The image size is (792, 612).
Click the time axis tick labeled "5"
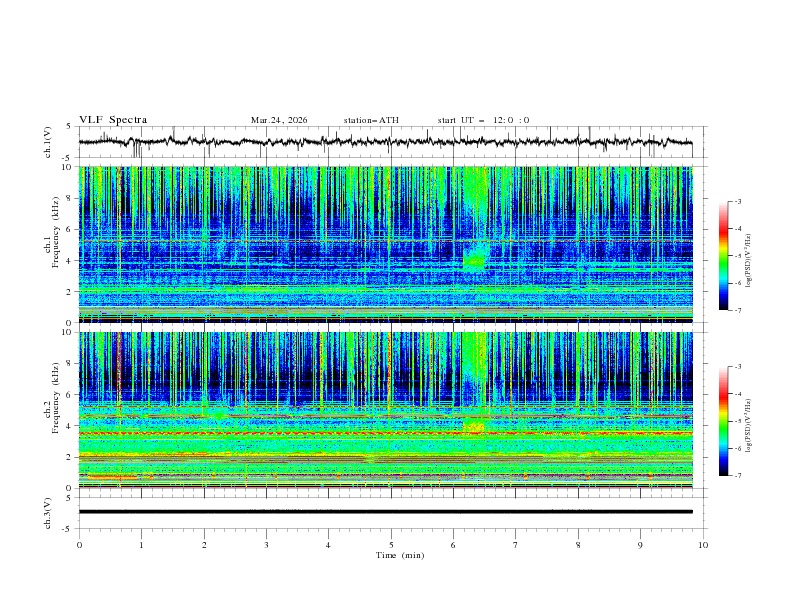pyautogui.click(x=391, y=545)
